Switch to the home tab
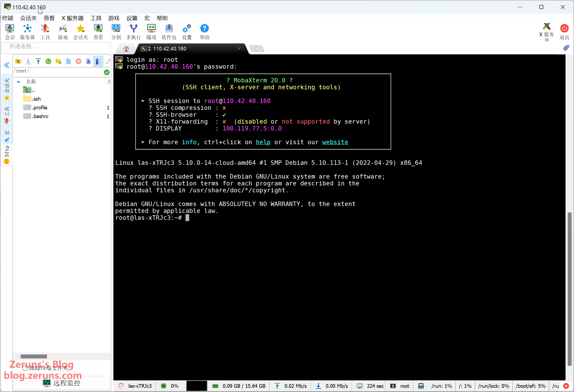 click(126, 49)
